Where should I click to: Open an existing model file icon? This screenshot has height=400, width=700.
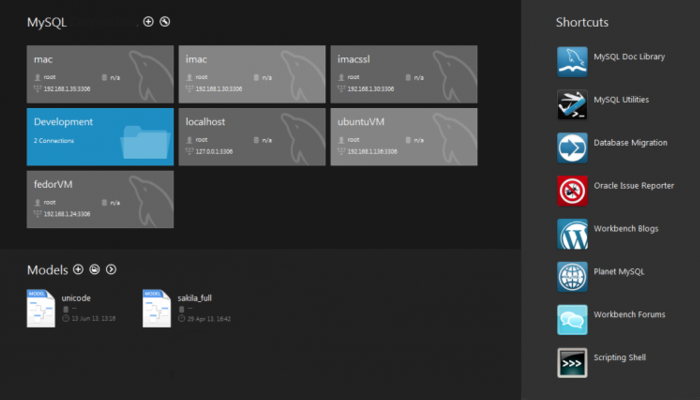(95, 269)
